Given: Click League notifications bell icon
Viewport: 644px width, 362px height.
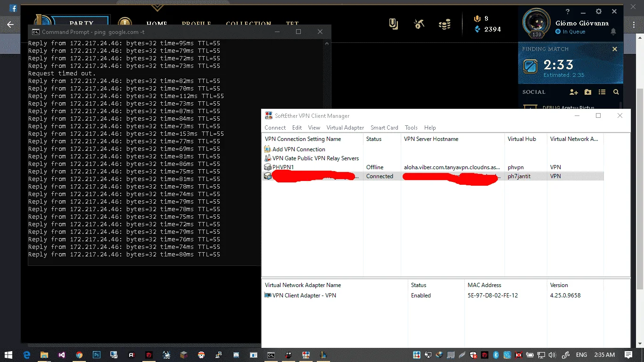Looking at the screenshot, I should [x=613, y=32].
